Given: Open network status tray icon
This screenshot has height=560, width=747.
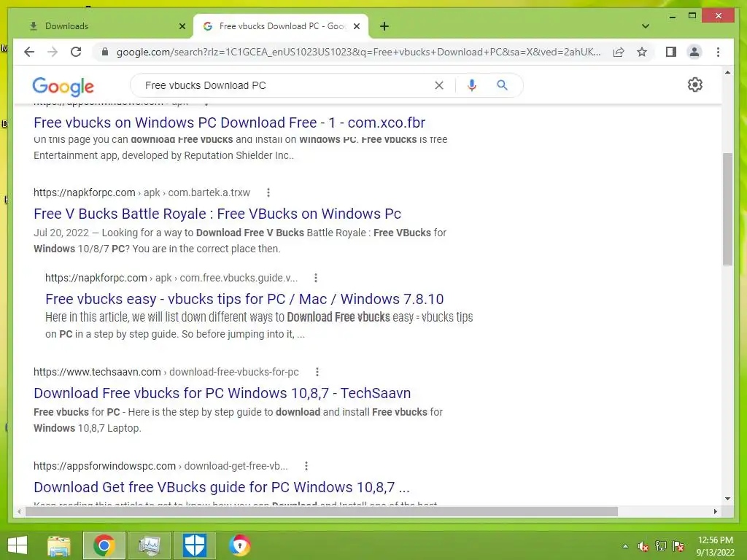Looking at the screenshot, I should point(661,546).
